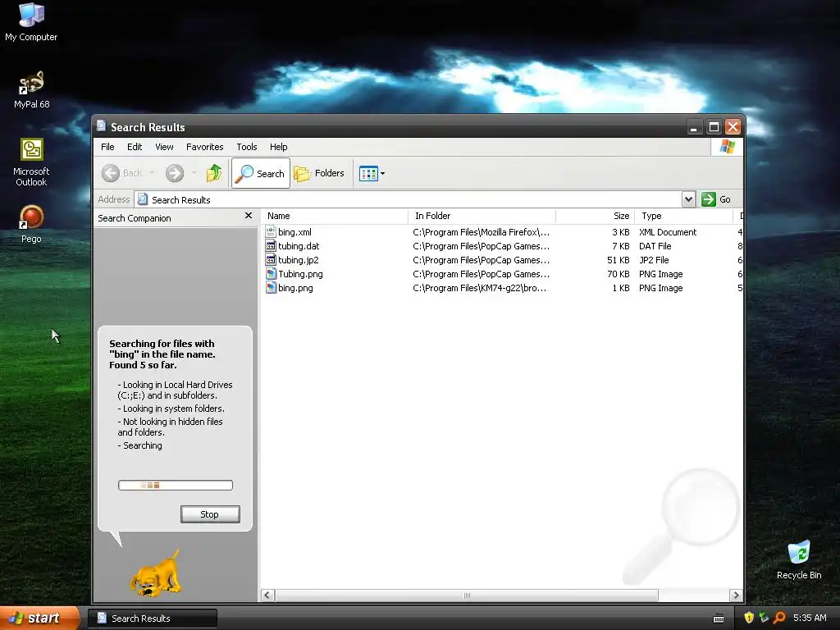The width and height of the screenshot is (840, 630).
Task: Select the bing.png file icon
Action: (x=271, y=288)
